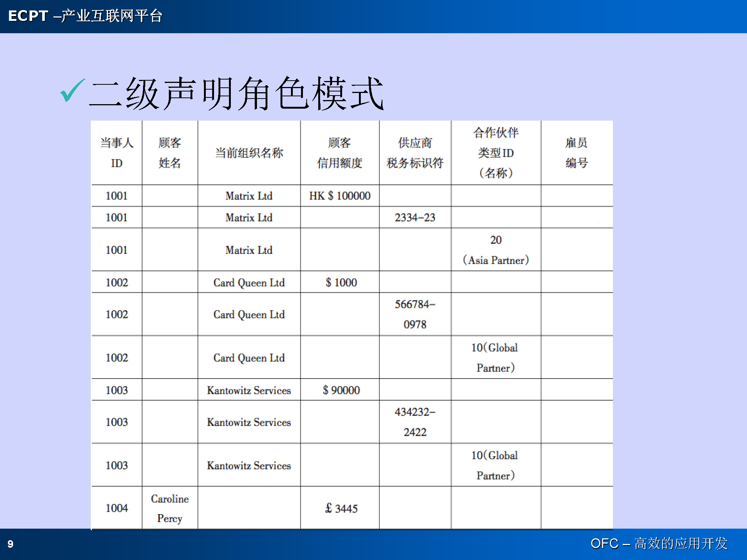
Task: Click the teal checkmark beside the title
Action: click(72, 90)
